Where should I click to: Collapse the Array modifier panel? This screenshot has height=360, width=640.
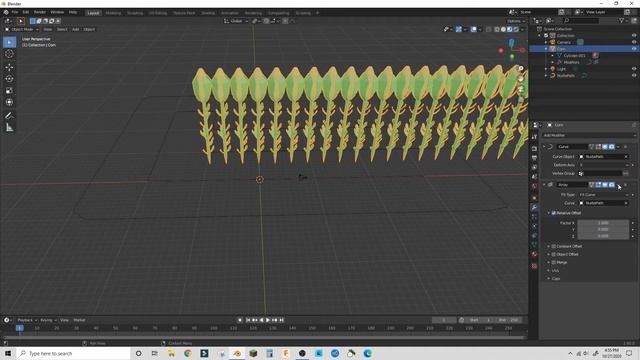click(544, 185)
